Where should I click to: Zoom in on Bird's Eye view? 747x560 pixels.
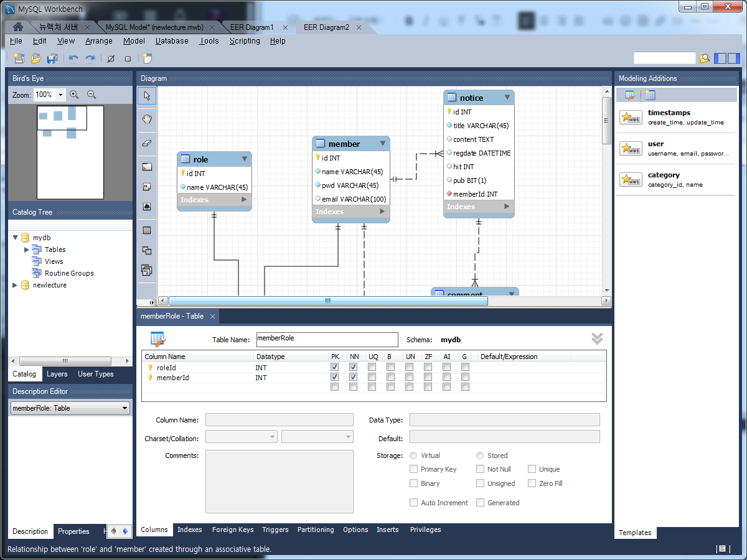pos(74,95)
